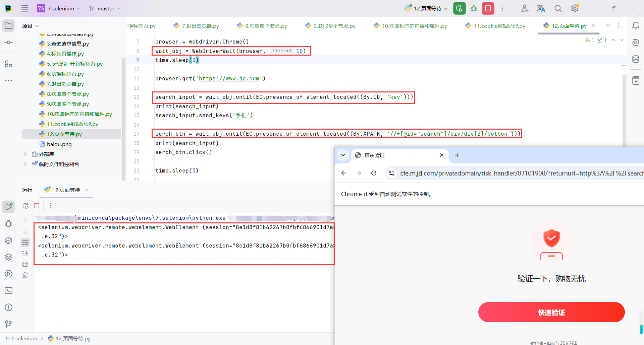The image size is (644, 345).
Task: Toggle scroll-to-end in the Run console
Action: 25,253
